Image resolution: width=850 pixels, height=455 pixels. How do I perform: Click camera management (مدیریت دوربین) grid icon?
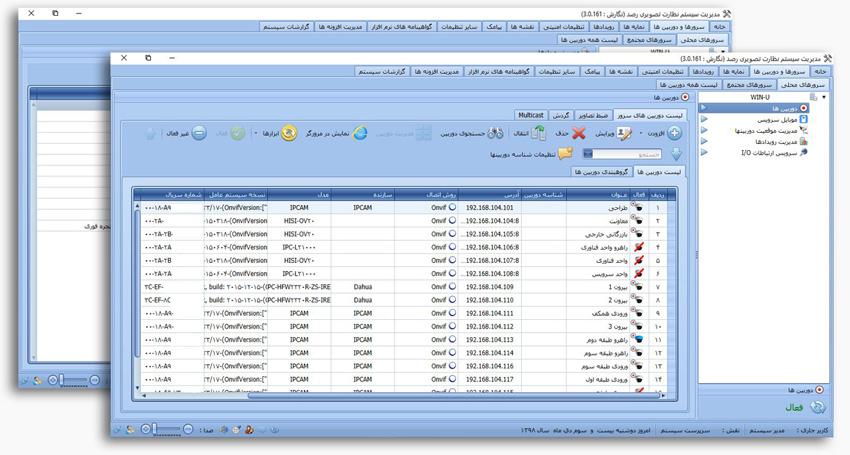click(x=423, y=133)
